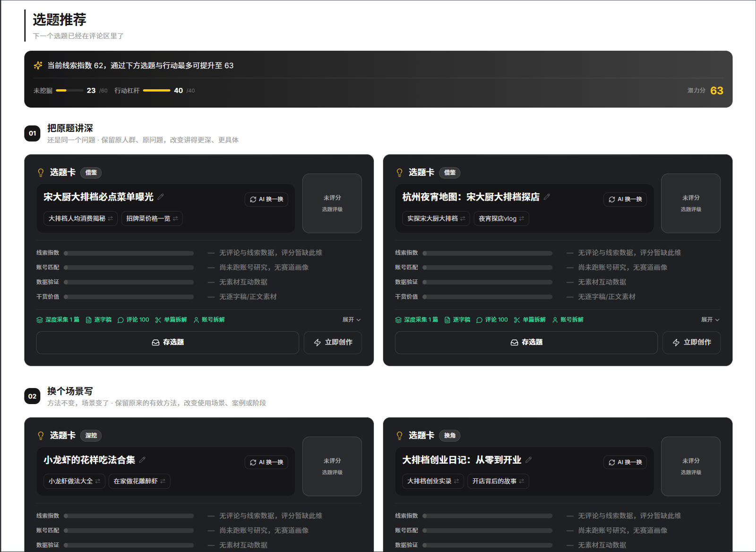Save topic with 存选题 on 必点菜单曝光 card
756x552 pixels.
(x=168, y=343)
